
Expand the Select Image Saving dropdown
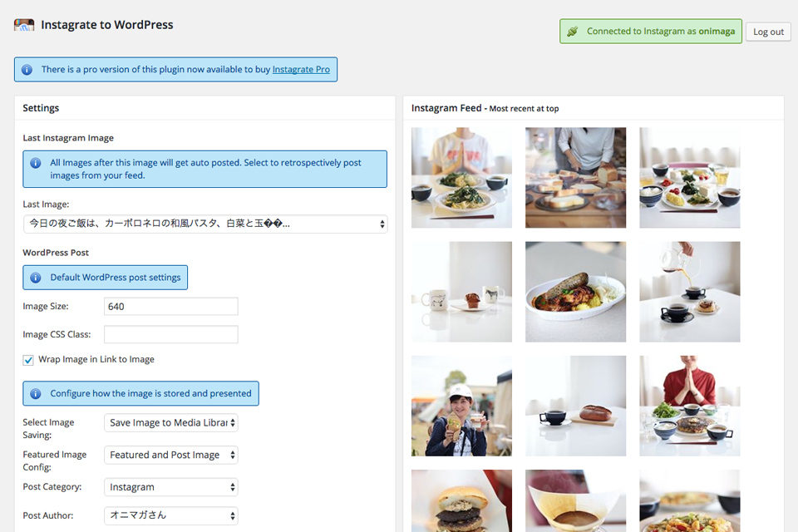(x=171, y=422)
